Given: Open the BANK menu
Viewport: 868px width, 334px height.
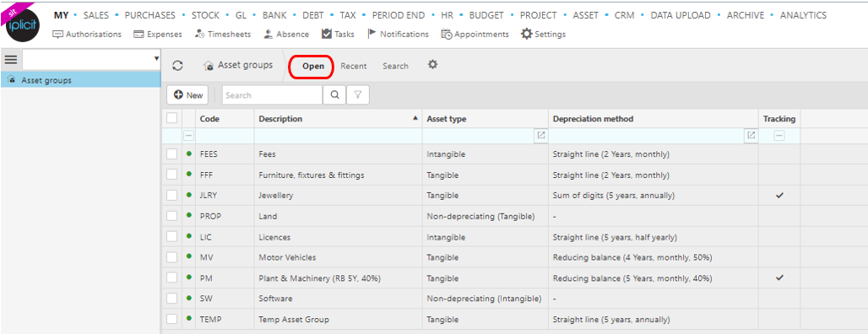Looking at the screenshot, I should (274, 15).
